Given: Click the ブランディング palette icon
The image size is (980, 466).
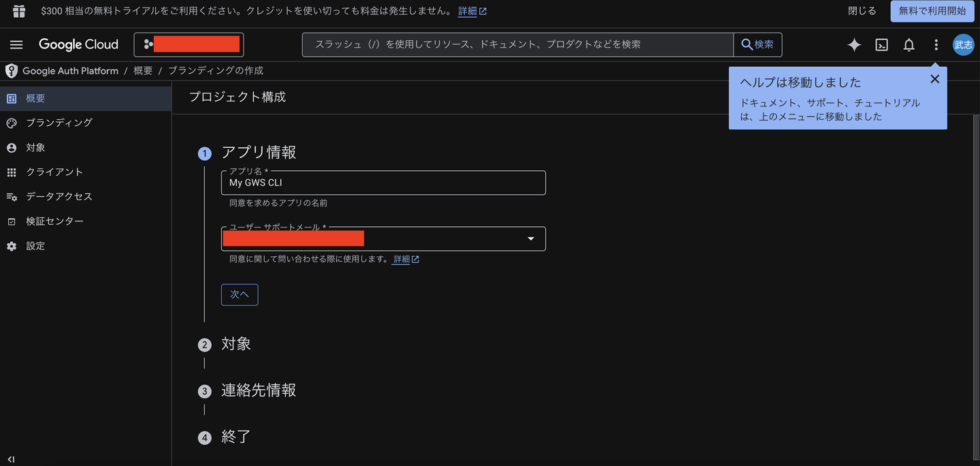Looking at the screenshot, I should click(12, 123).
